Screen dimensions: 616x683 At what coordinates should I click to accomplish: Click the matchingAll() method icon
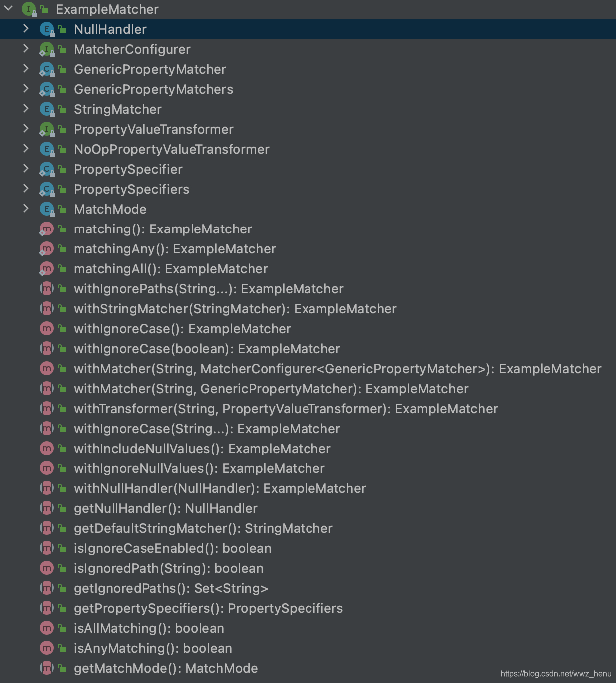click(47, 268)
